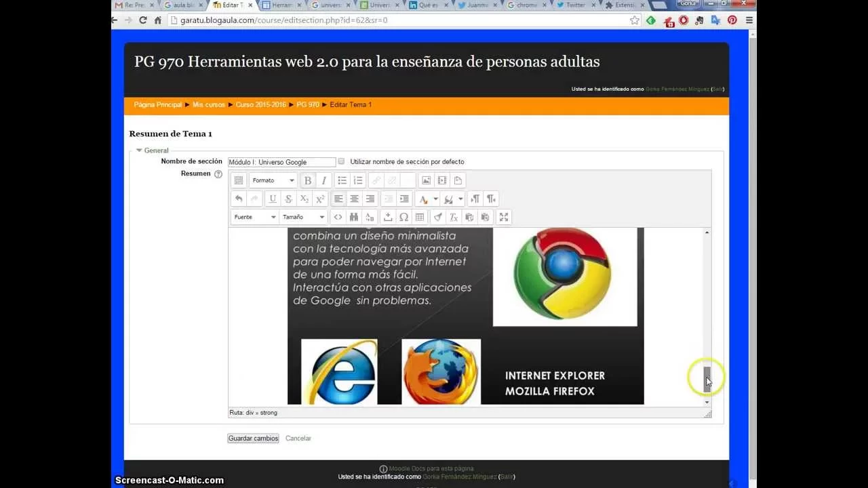Collapse the General section expander
Viewport: 868px width, 488px height.
pos(139,150)
